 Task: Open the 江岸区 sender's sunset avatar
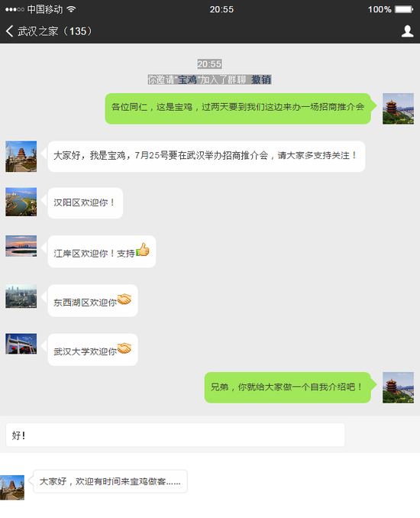[21, 246]
